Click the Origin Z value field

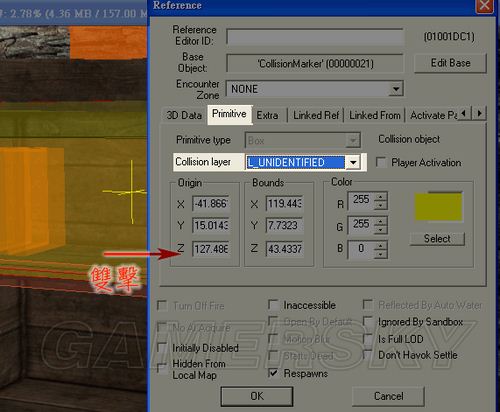pos(211,249)
